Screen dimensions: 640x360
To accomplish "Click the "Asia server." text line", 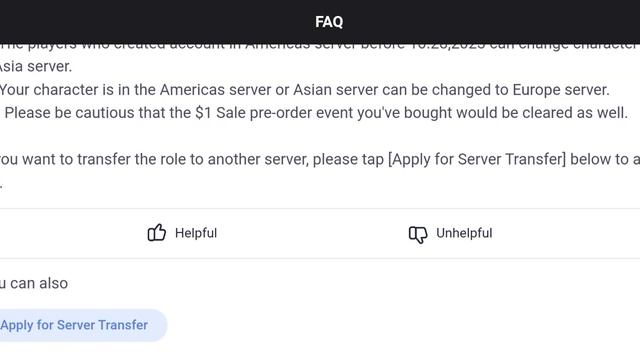I will pos(36,67).
